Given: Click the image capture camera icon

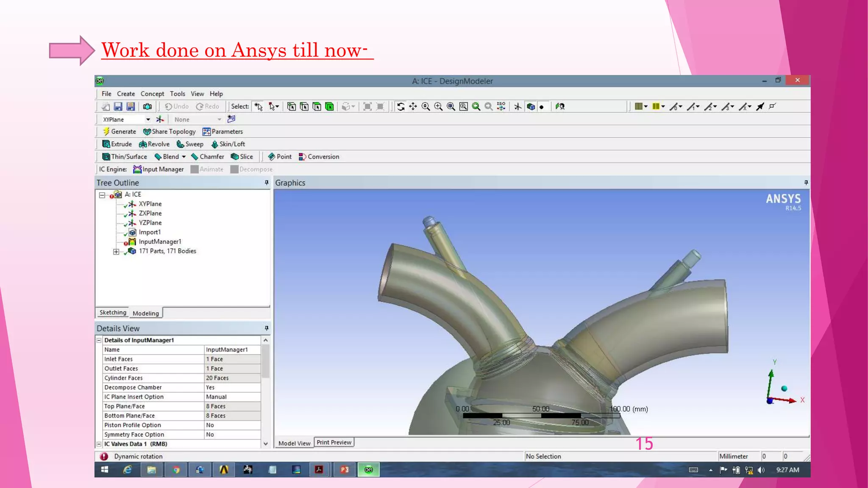Looking at the screenshot, I should point(147,107).
